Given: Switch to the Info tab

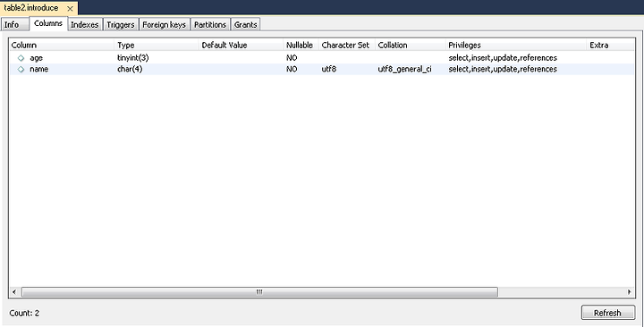Looking at the screenshot, I should coord(15,25).
